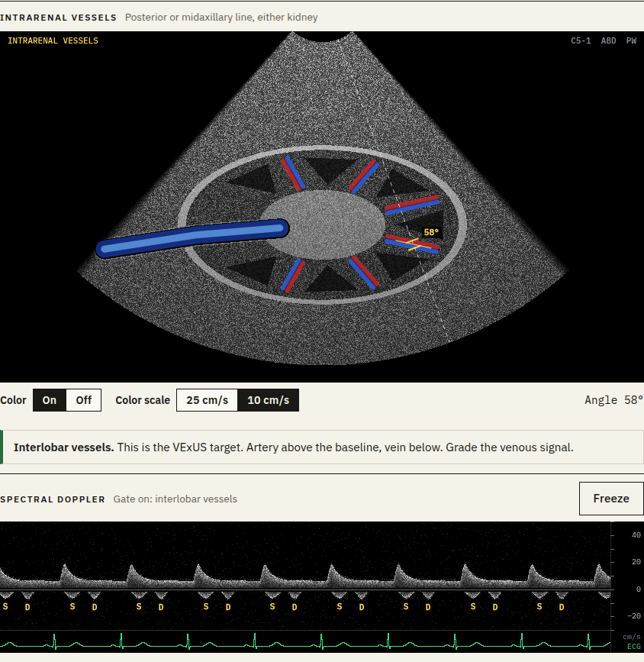Screen dimensions: 644x662
Task: Click the ABD preset label
Action: (609, 40)
